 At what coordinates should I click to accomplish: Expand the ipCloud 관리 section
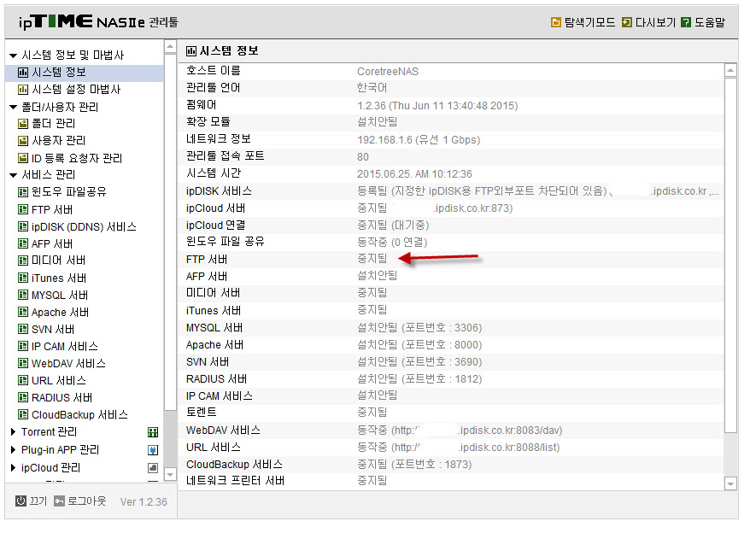(14, 467)
